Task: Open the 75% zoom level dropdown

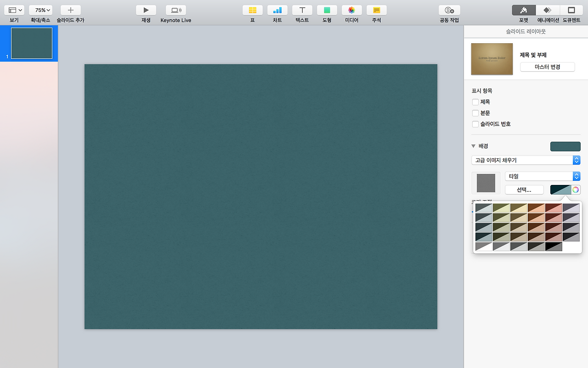Action: click(40, 10)
